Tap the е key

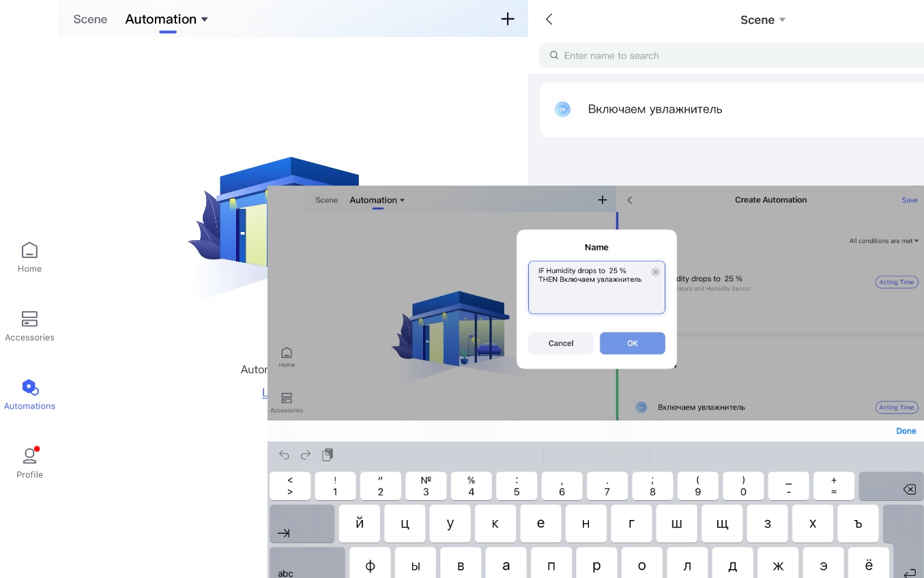(x=540, y=523)
